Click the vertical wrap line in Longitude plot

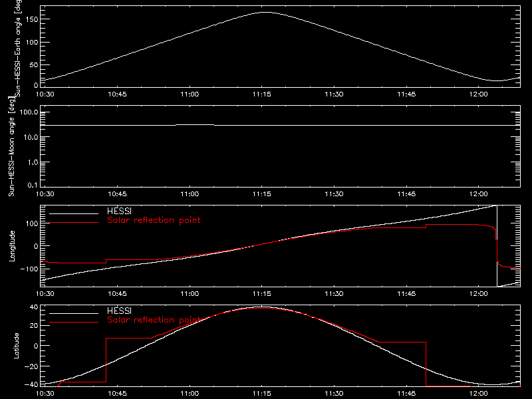coord(497,246)
